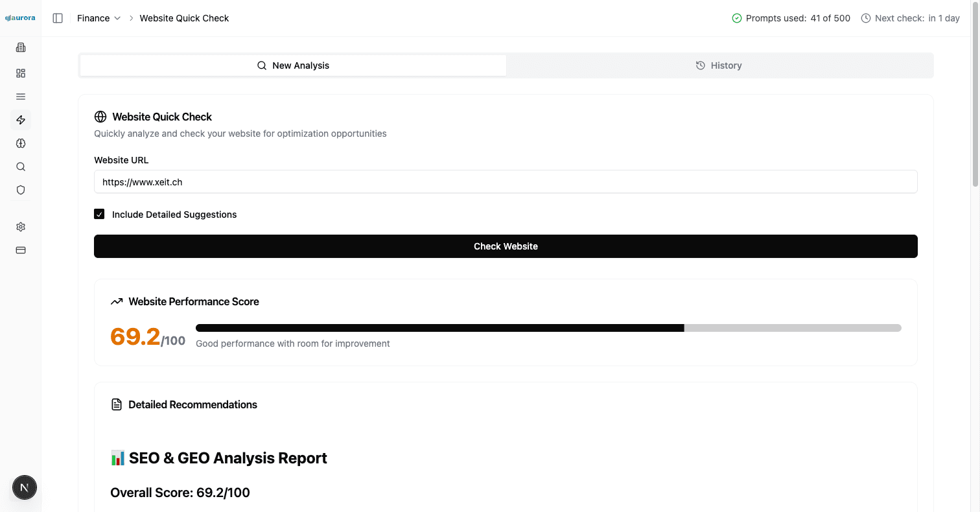The width and height of the screenshot is (980, 512).
Task: Click 'SEO & GEO Analysis Report' heading
Action: pos(228,458)
